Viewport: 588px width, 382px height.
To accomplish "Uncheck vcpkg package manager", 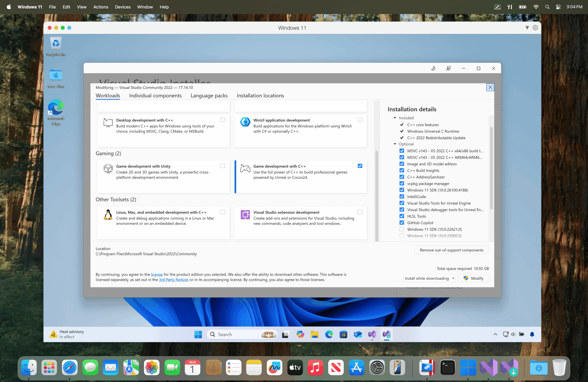I will (x=402, y=184).
